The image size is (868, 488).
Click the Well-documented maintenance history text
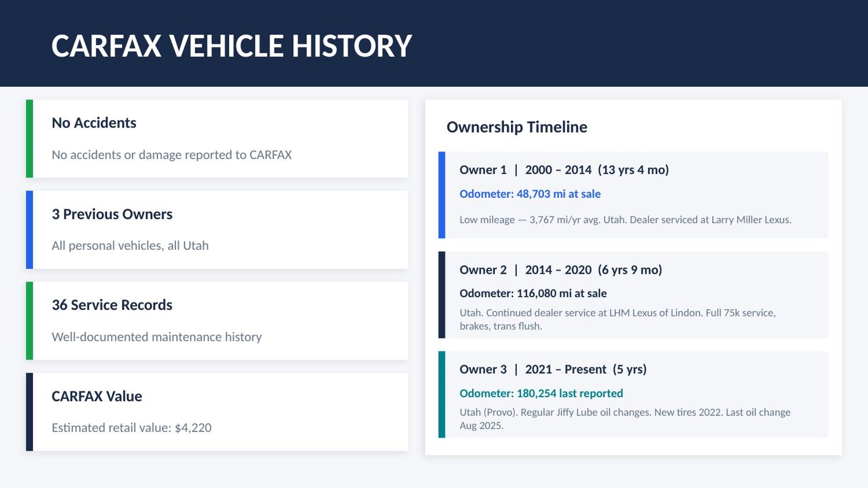pyautogui.click(x=156, y=337)
